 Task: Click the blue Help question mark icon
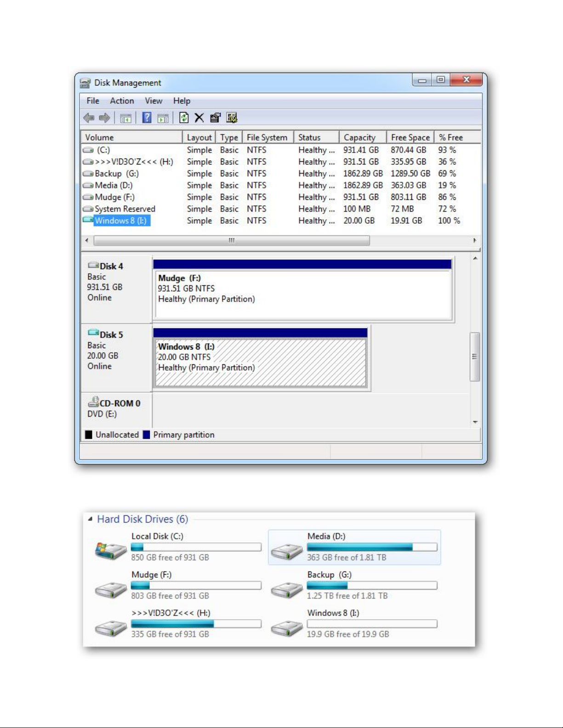pos(147,118)
